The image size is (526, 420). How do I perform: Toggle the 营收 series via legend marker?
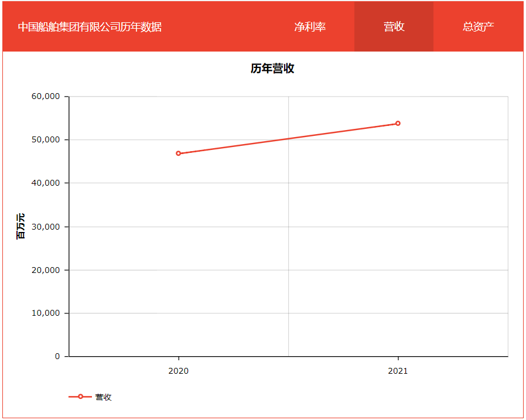[x=80, y=397]
